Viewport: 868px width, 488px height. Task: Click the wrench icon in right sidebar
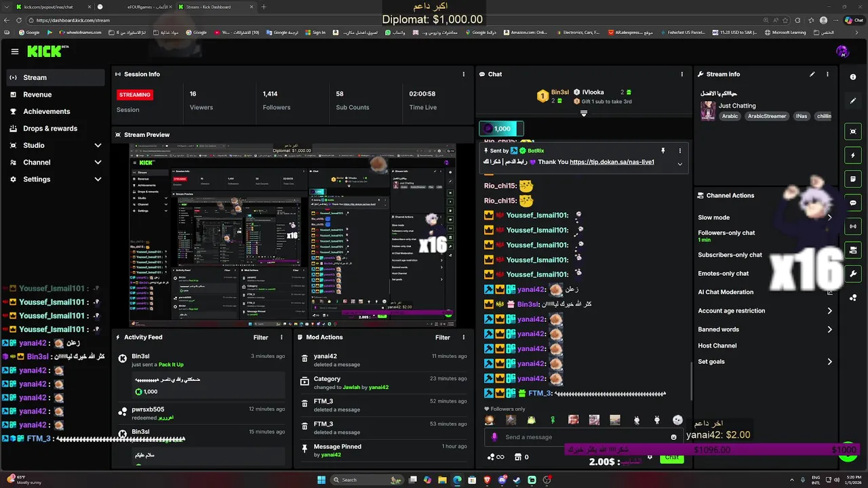(853, 274)
